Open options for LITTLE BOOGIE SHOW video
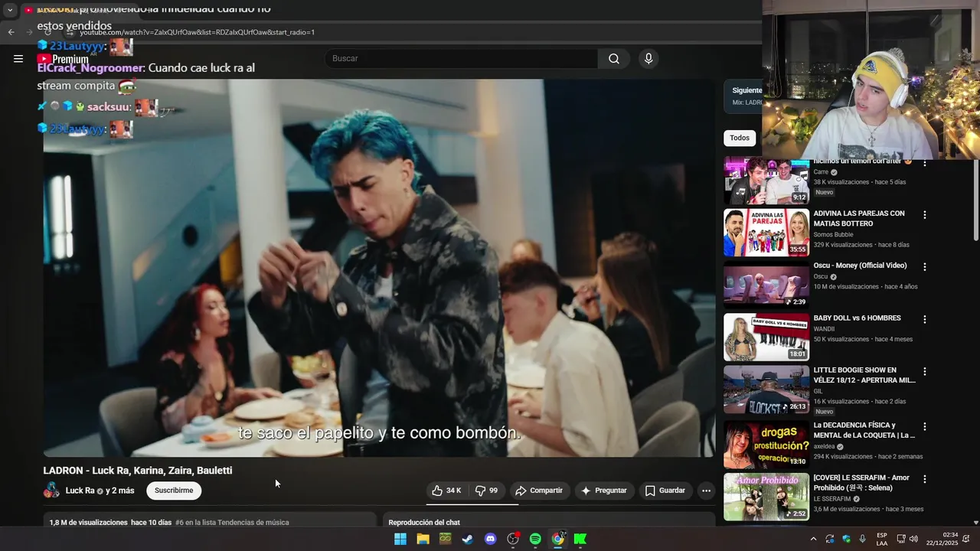This screenshot has height=551, width=980. [x=924, y=371]
